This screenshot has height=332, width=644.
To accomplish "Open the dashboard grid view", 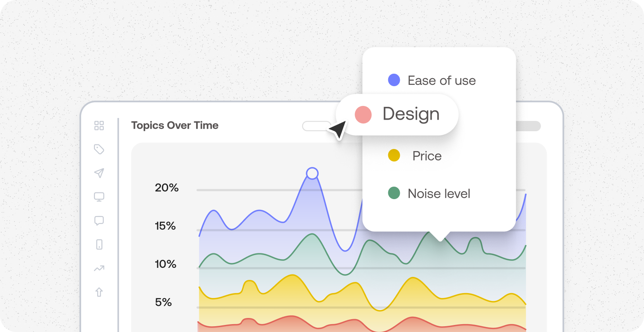I will click(x=99, y=126).
